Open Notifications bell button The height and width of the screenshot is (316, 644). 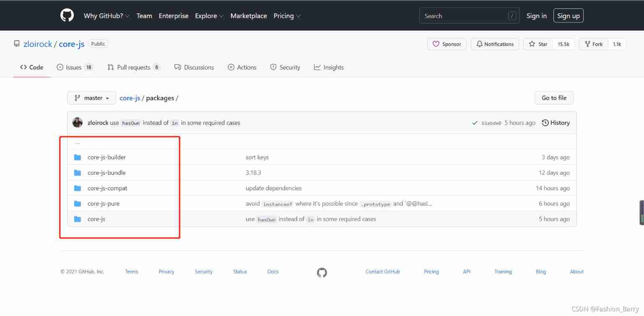(495, 44)
